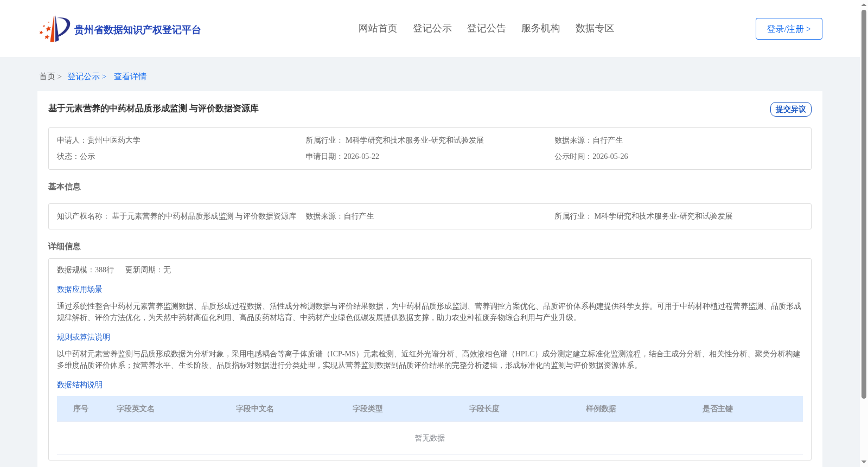The height and width of the screenshot is (467, 868).
Task: Click 字段中文名 column header
Action: click(255, 409)
